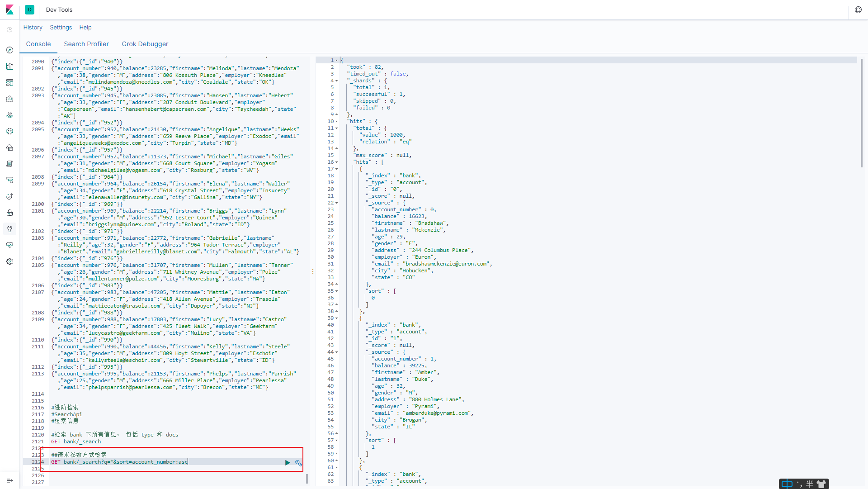This screenshot has width=868, height=489.
Task: Open the Kibana home logo
Action: [x=9, y=9]
